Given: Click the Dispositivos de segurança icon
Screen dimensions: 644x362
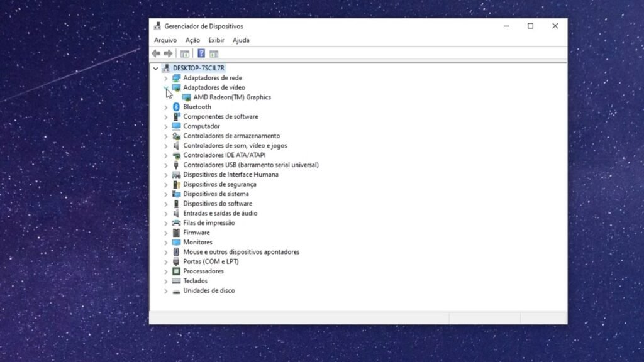Looking at the screenshot, I should pyautogui.click(x=176, y=184).
